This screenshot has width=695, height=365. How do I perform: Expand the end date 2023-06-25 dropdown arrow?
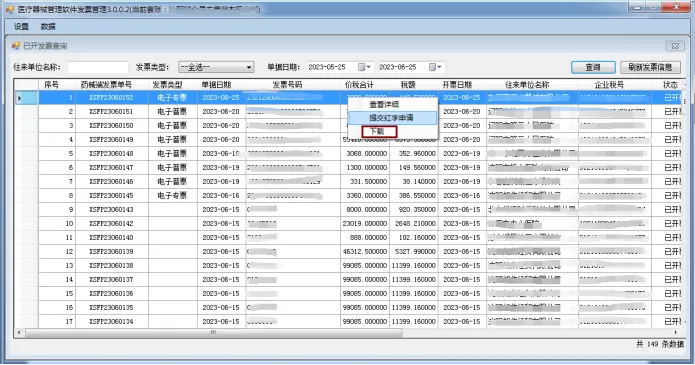440,67
